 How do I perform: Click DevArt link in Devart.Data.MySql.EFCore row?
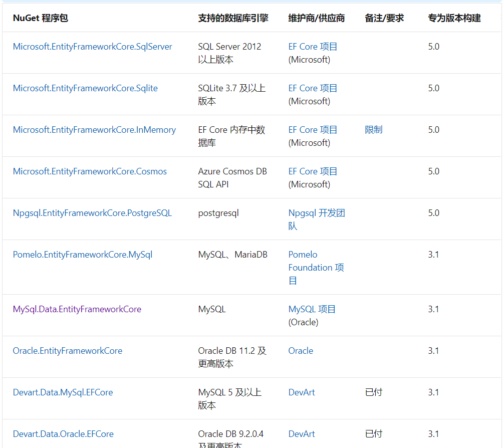[x=302, y=392]
